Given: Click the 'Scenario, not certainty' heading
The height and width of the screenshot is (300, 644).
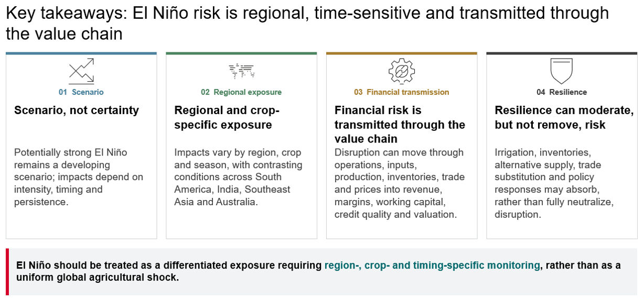Looking at the screenshot, I should click(77, 110).
